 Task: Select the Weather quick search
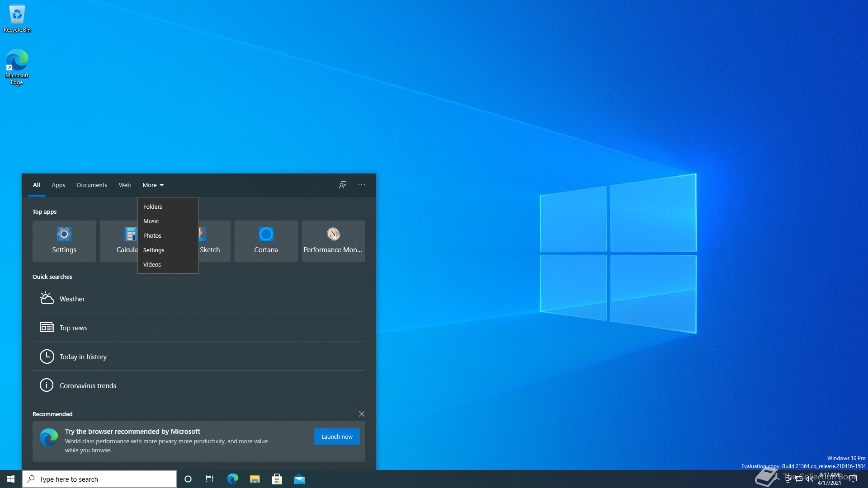point(199,299)
